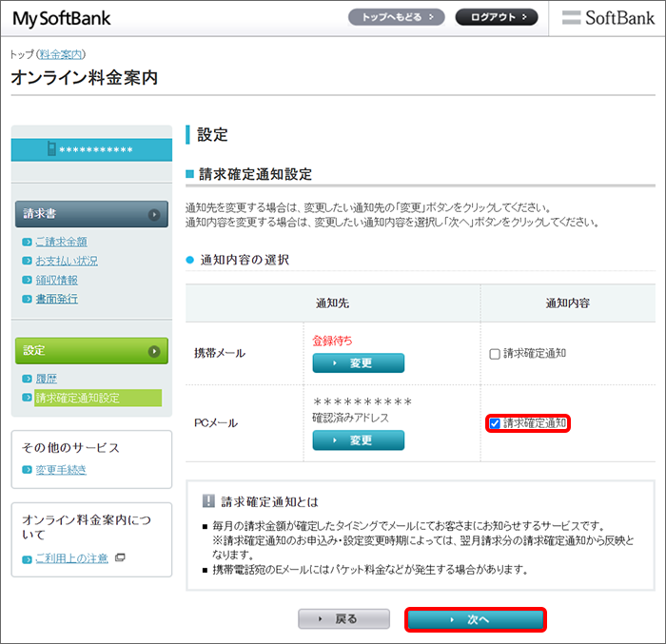Click the 請求確定通知設定 section heading

coord(255,174)
